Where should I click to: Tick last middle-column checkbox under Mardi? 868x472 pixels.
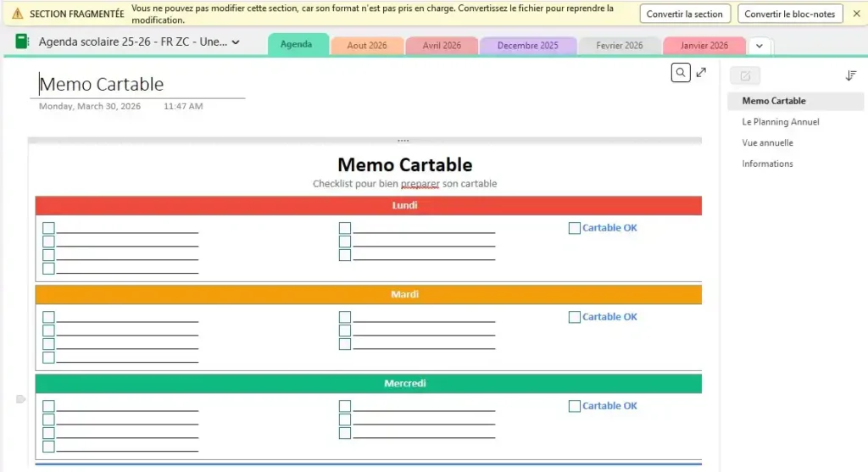tap(345, 344)
